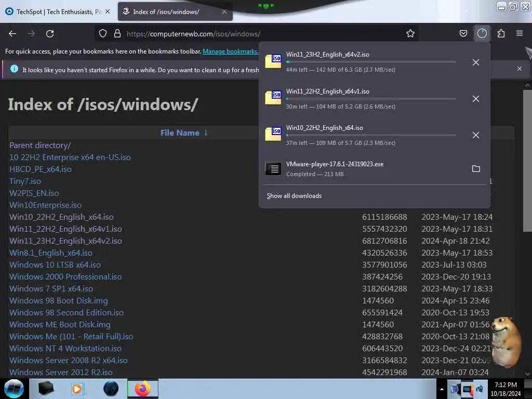Click the Win11_23H2 download progress bar
Viewport: 532px width, 399px height.
(x=371, y=62)
